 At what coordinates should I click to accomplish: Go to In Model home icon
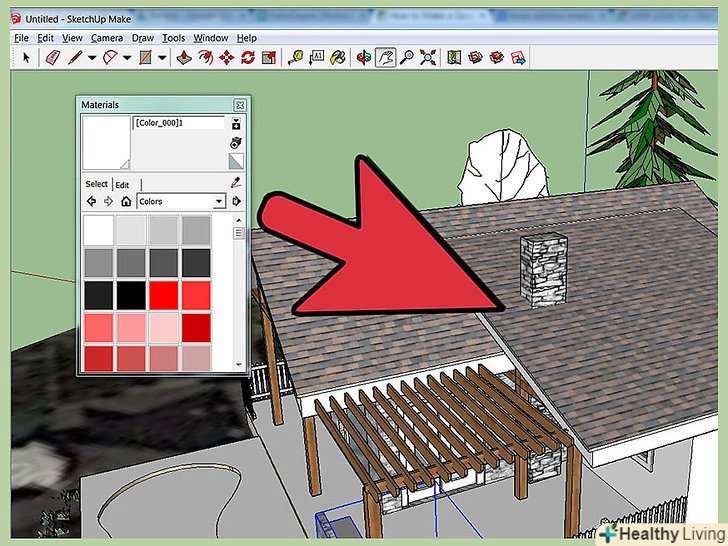(126, 201)
